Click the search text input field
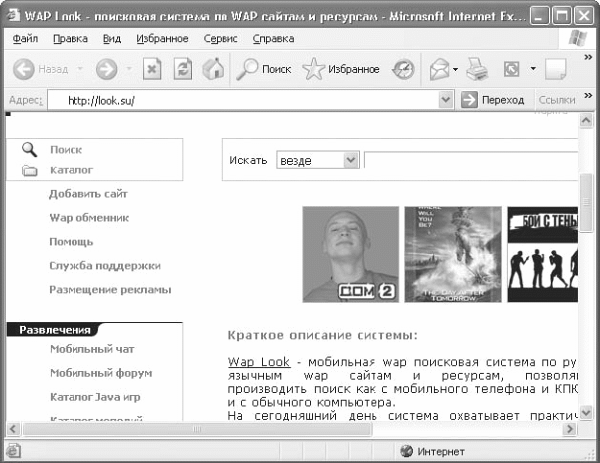 (x=471, y=160)
